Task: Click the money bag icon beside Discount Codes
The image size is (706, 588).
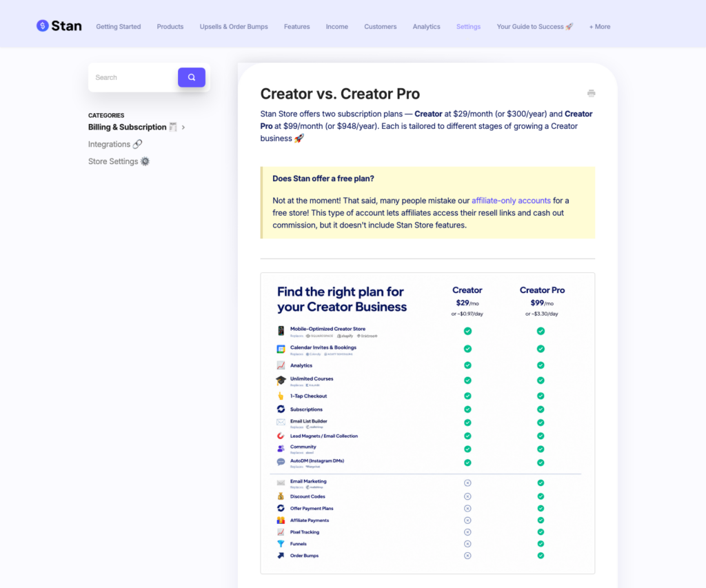Action: tap(281, 496)
